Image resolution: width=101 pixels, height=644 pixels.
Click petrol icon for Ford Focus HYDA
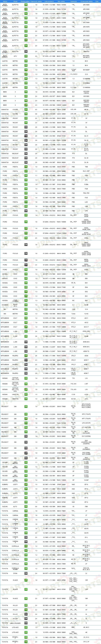[x=26, y=238]
